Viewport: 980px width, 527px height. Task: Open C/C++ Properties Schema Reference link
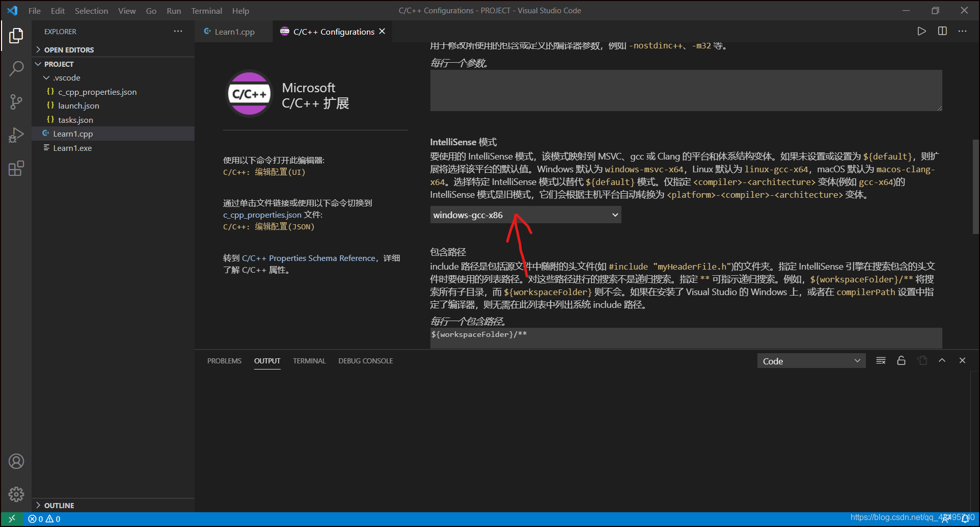click(309, 258)
